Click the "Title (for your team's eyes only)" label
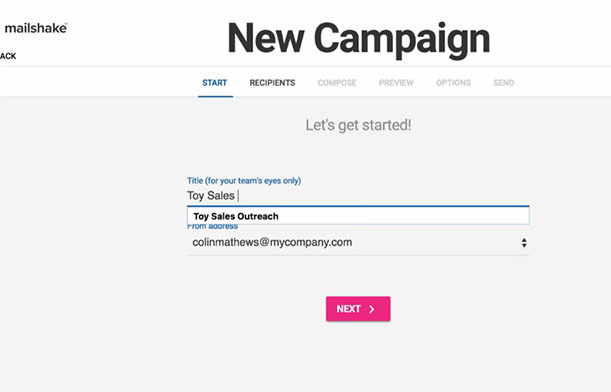The image size is (611, 392). (244, 181)
